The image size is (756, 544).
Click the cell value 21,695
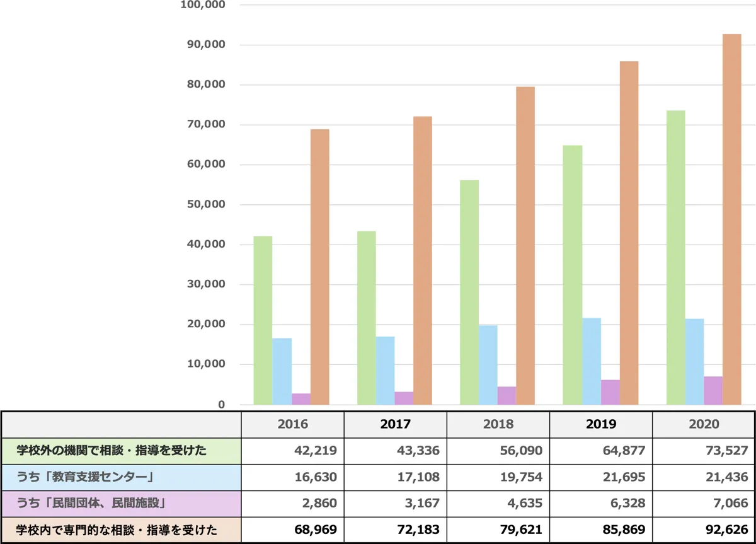tap(624, 478)
